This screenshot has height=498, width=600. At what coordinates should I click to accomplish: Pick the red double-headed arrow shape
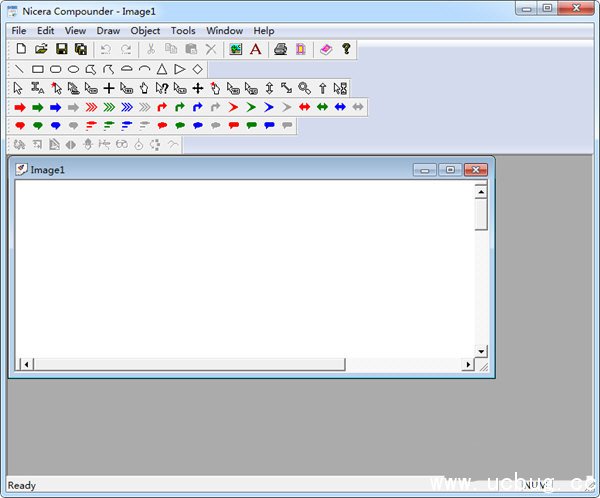[x=304, y=107]
